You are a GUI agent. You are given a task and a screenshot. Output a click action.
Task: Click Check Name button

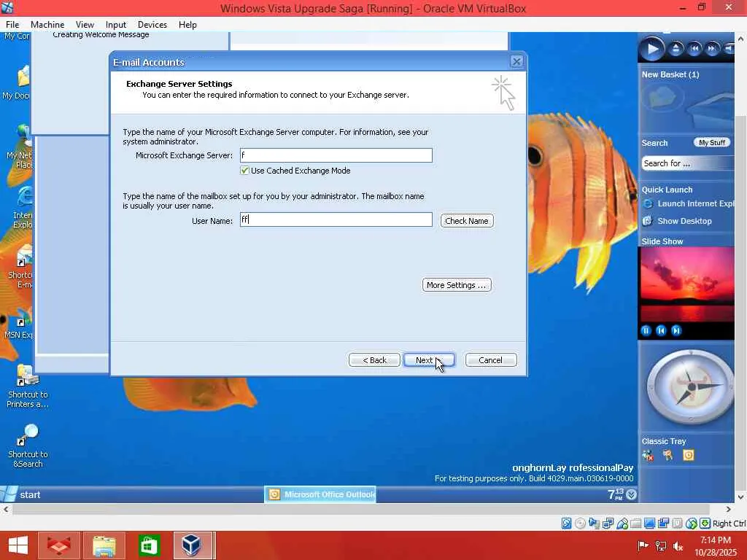click(467, 221)
